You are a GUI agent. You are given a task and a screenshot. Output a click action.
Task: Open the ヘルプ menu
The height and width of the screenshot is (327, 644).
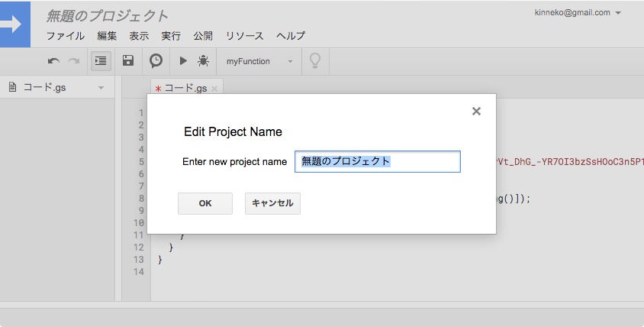click(x=291, y=36)
